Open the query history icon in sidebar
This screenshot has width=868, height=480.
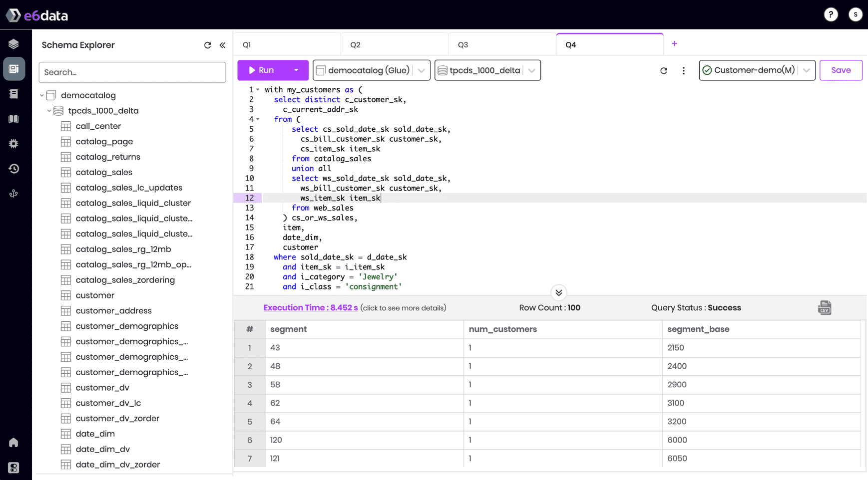click(13, 169)
